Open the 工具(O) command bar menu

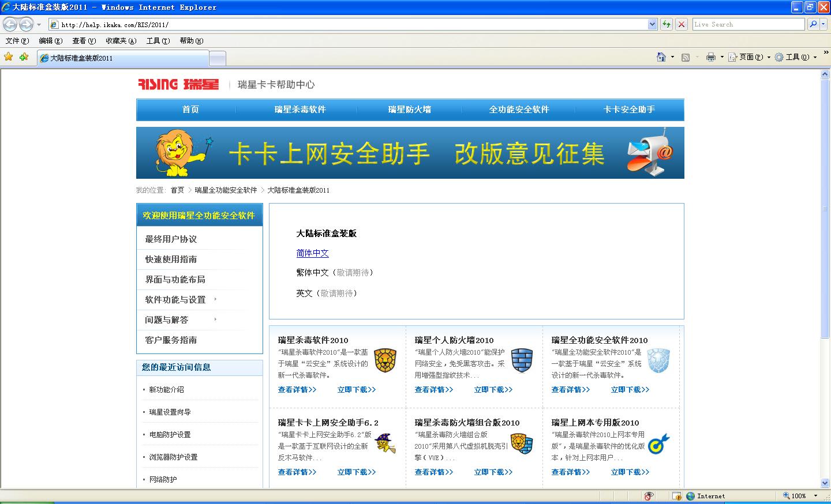point(796,57)
